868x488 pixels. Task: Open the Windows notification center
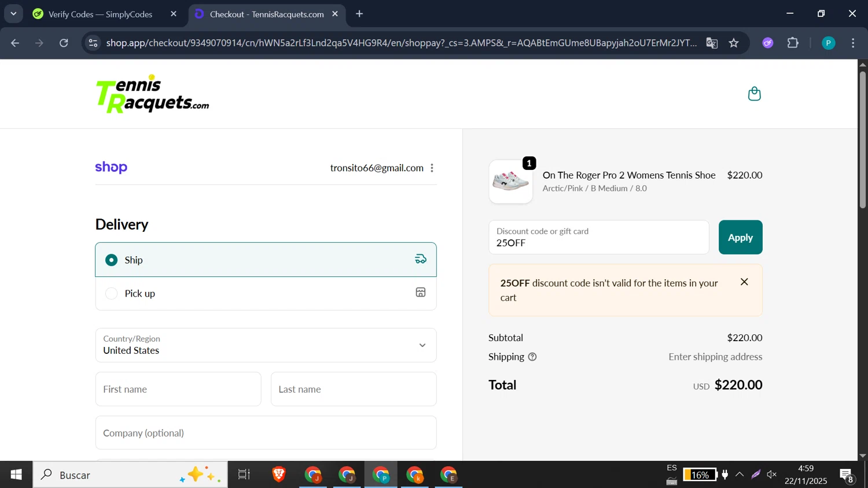tap(847, 475)
